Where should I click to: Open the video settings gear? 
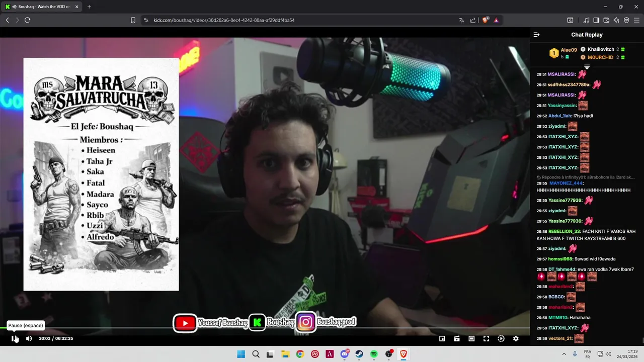point(516,338)
